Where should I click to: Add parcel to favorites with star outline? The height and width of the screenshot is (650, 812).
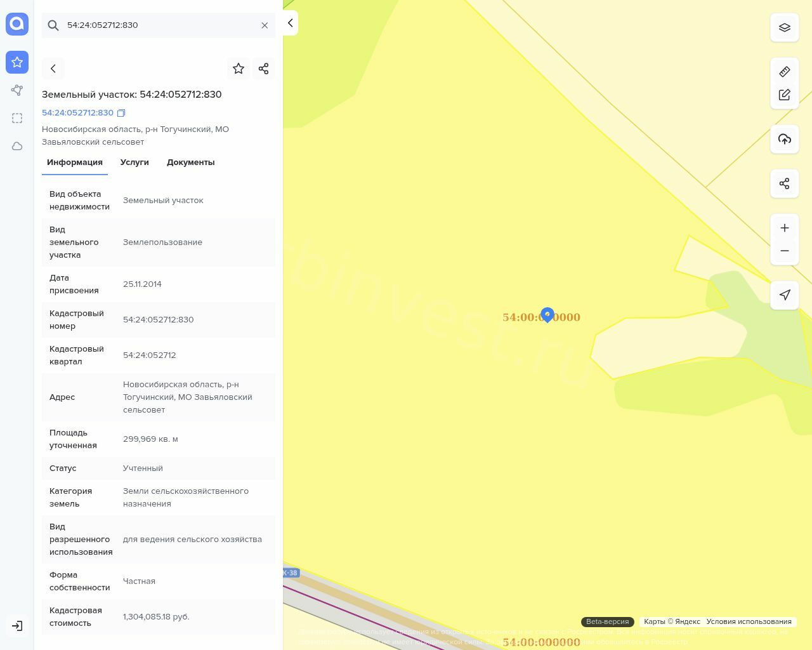[239, 69]
